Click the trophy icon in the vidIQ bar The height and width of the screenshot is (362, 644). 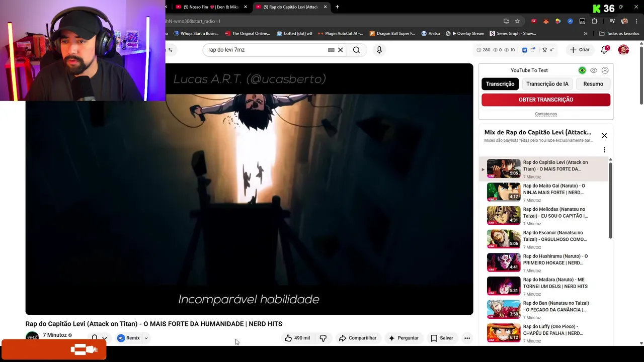544,50
